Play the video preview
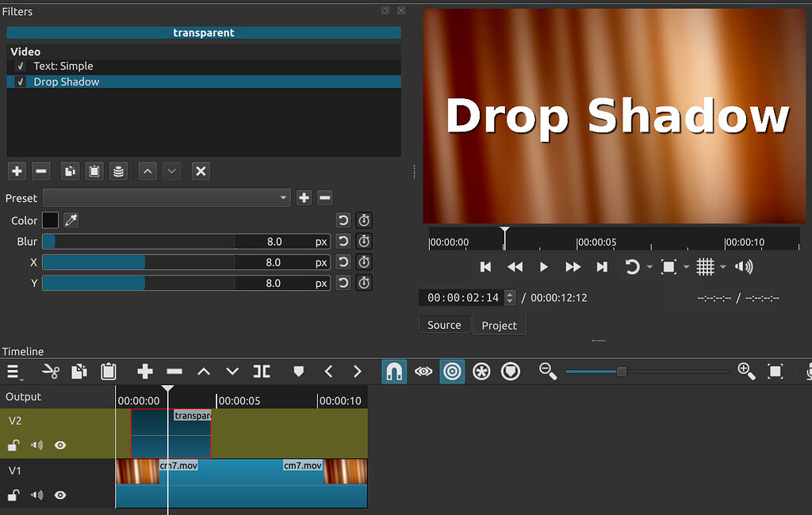Image resolution: width=812 pixels, height=515 pixels. (543, 267)
